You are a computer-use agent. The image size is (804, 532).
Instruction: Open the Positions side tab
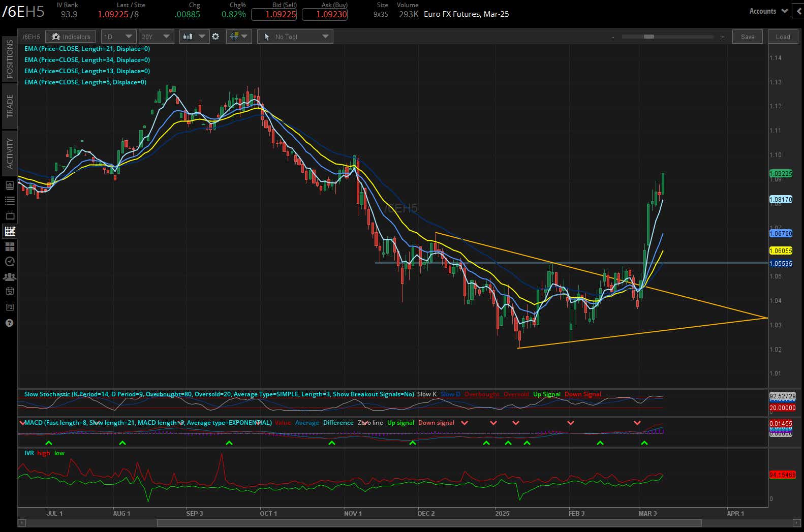point(10,59)
